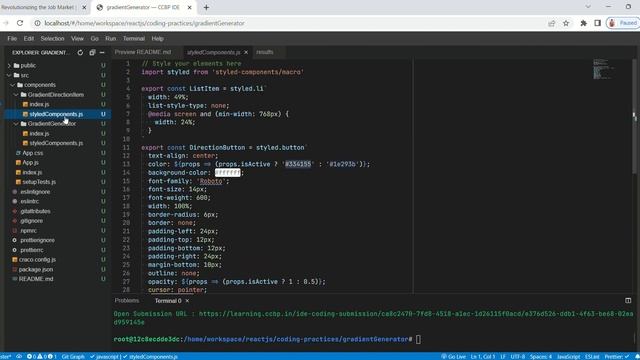Change language mode JavaScript in status bar
This screenshot has height=360, width=640.
pos(569,357)
